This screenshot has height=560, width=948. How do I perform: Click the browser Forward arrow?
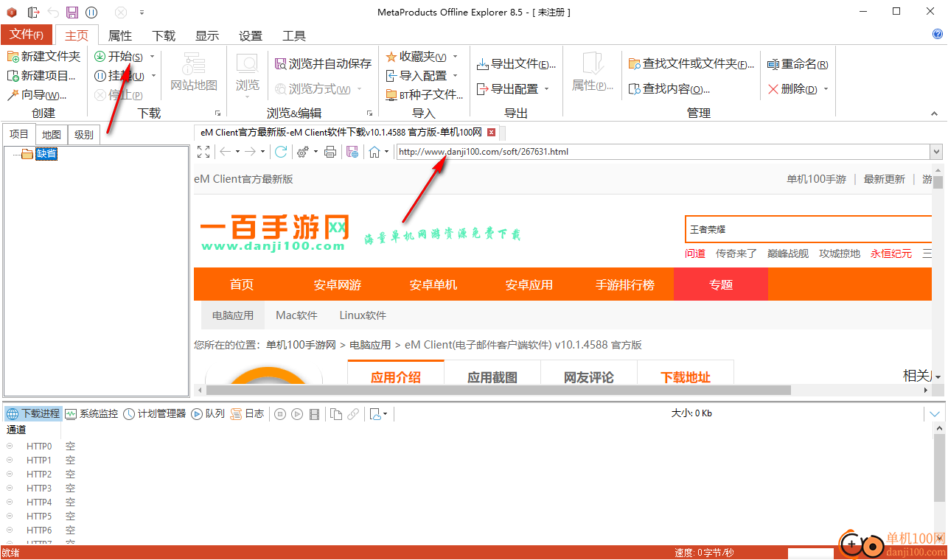click(x=251, y=152)
